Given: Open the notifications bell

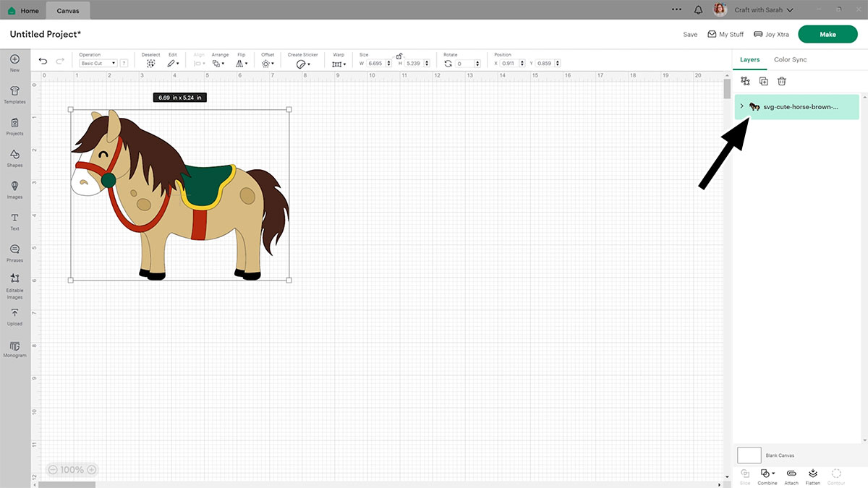Looking at the screenshot, I should pos(698,10).
